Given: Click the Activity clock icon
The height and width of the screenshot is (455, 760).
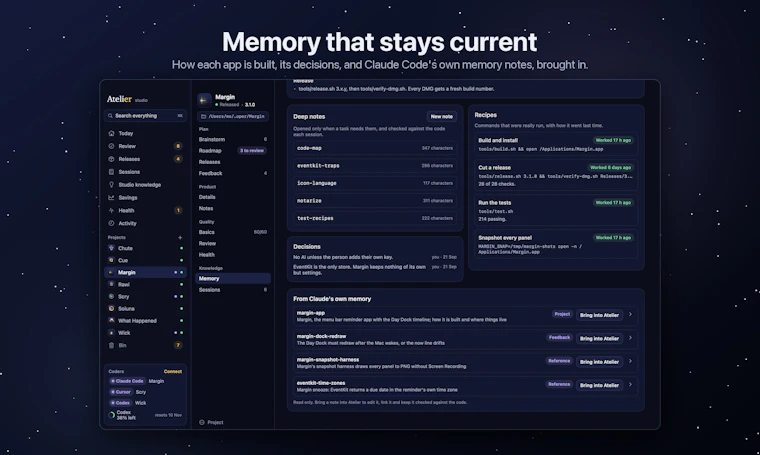Looking at the screenshot, I should coord(111,223).
